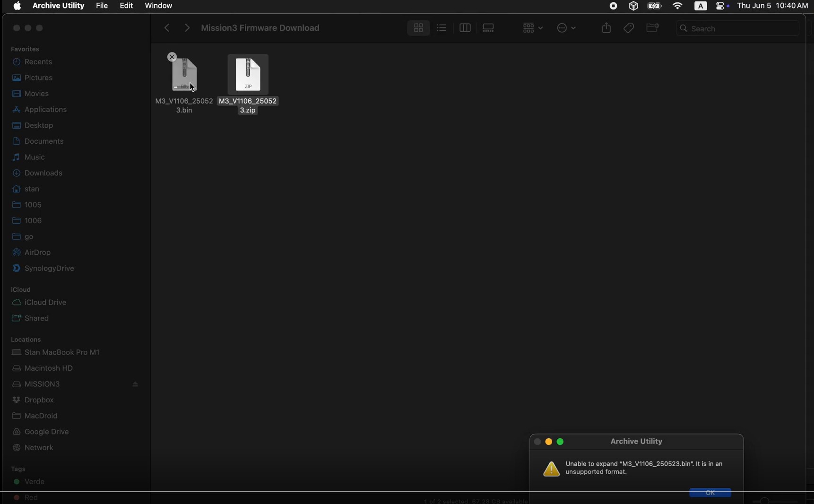Click the Share icon in toolbar
The width and height of the screenshot is (814, 504).
[606, 28]
